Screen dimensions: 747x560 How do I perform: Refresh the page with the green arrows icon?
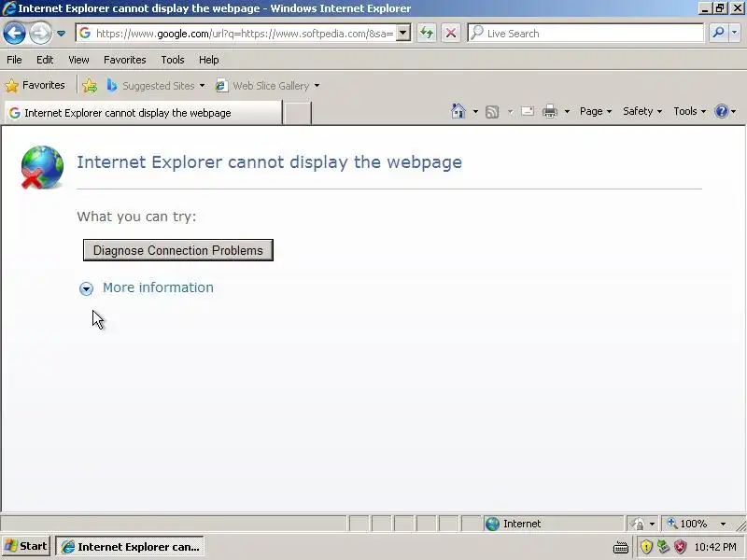click(427, 33)
